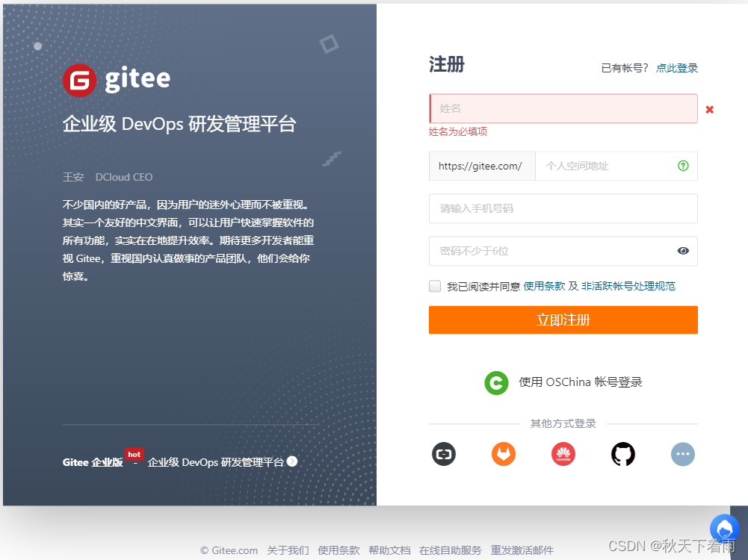The height and width of the screenshot is (560, 748).
Task: Click the 姓名为必填项 error message
Action: 458,131
